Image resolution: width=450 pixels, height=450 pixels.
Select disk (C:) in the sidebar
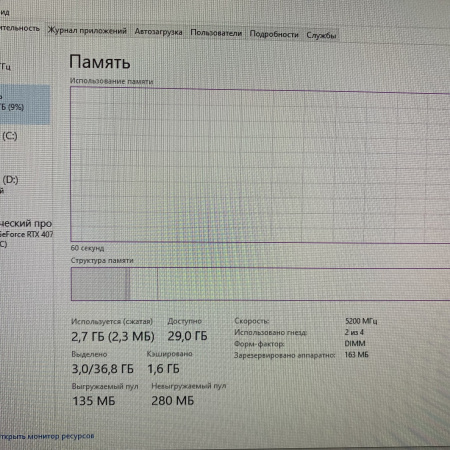[x=10, y=136]
